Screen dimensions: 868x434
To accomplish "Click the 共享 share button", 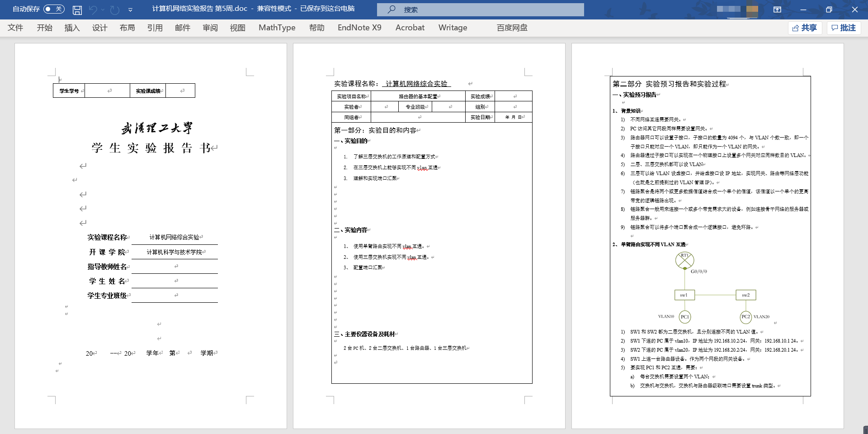I will 805,28.
